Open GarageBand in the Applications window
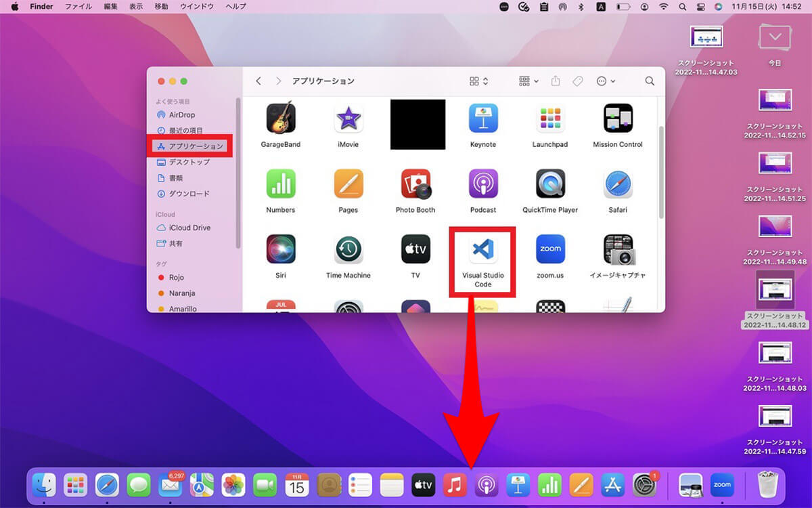 (280, 118)
